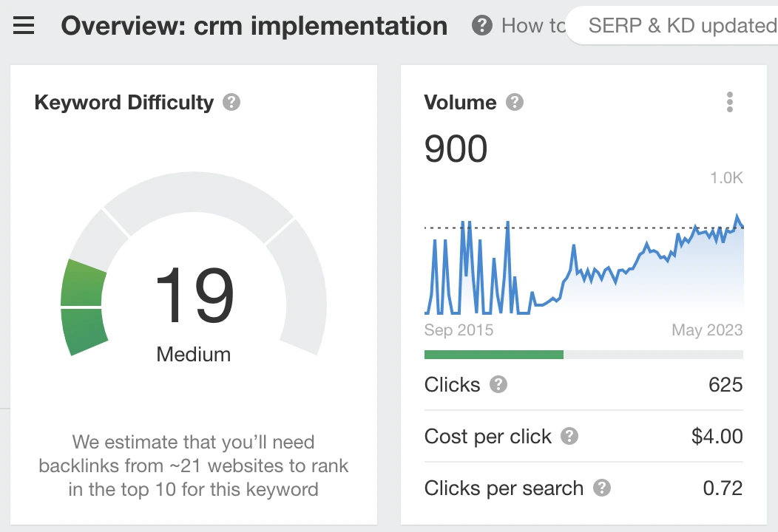This screenshot has height=532, width=778.
Task: Click the Clicks per search help icon
Action: click(602, 488)
